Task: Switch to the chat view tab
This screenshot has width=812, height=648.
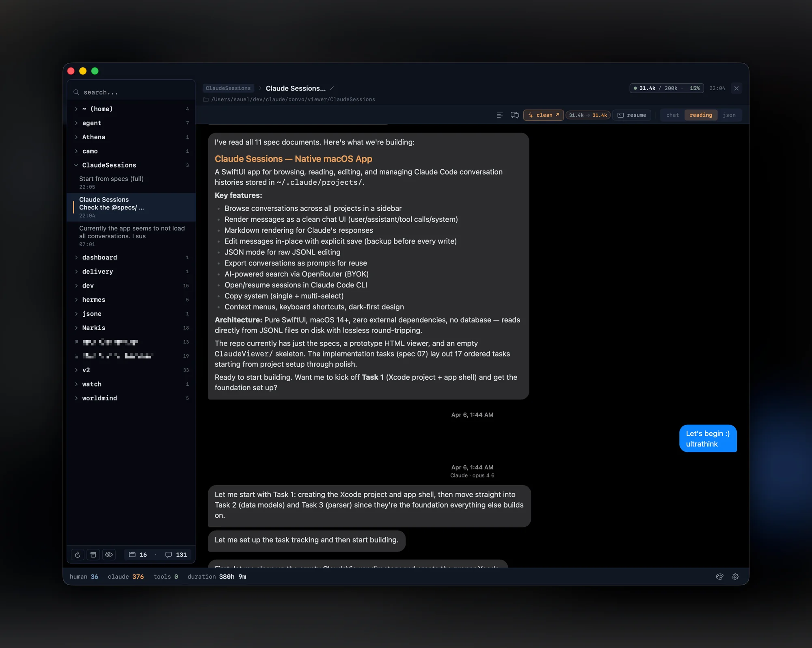Action: (x=672, y=115)
